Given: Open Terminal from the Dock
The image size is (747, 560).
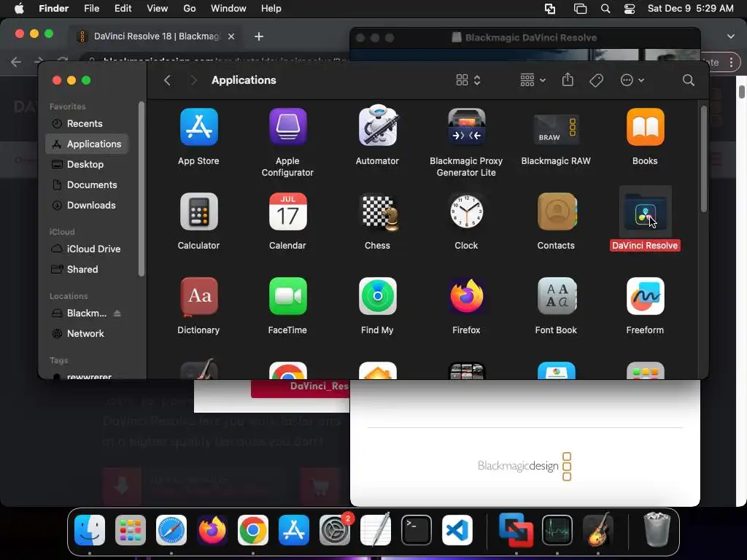Looking at the screenshot, I should tap(417, 530).
